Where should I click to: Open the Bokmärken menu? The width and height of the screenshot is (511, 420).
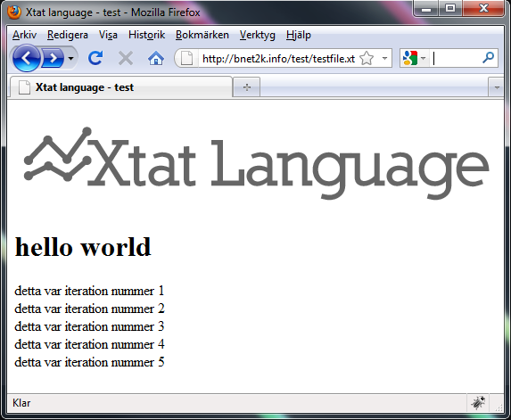(x=202, y=35)
